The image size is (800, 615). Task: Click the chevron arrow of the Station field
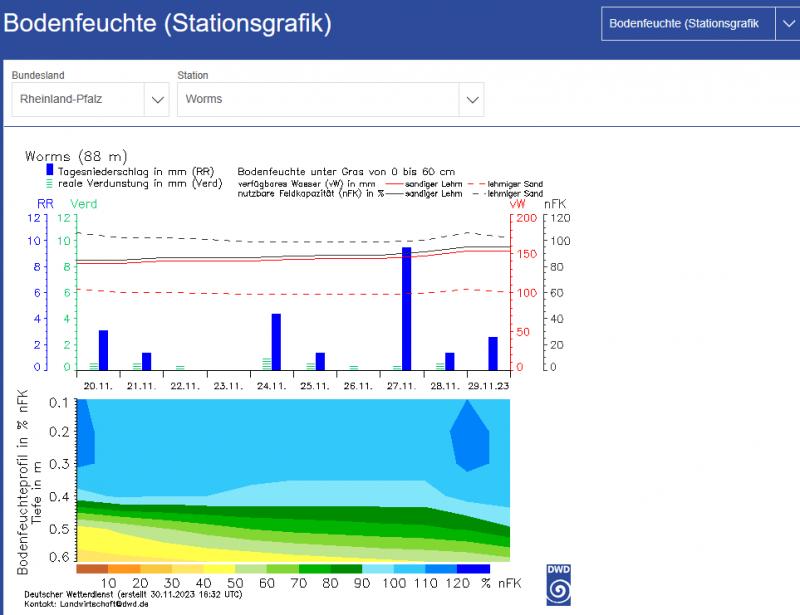471,100
